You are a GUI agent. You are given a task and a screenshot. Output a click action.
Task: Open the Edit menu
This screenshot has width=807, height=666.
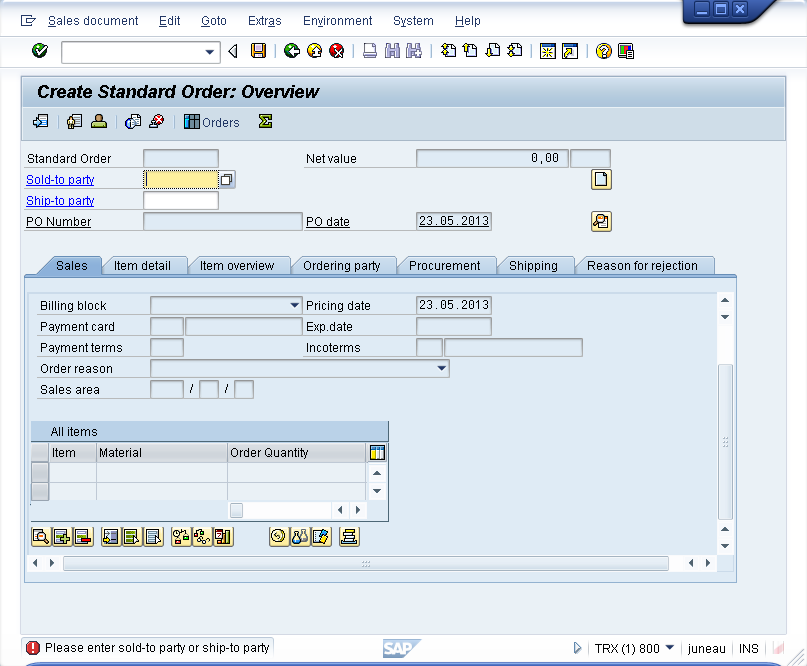coord(169,21)
